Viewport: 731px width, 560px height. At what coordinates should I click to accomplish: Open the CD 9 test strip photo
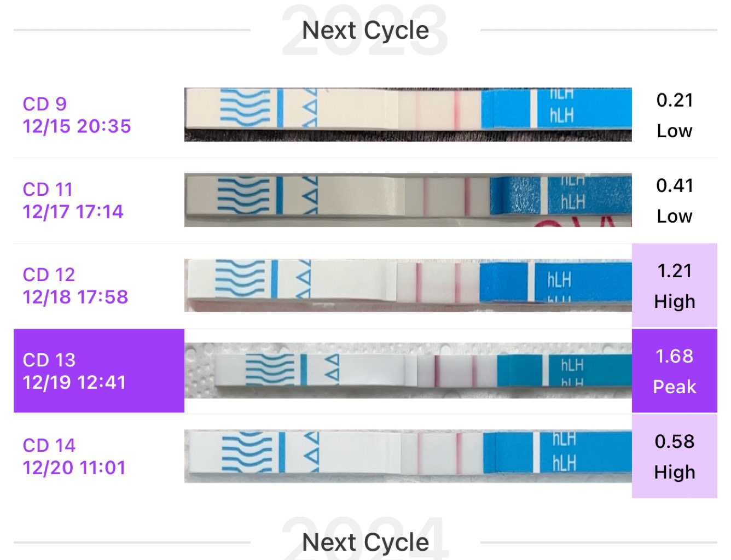(408, 115)
